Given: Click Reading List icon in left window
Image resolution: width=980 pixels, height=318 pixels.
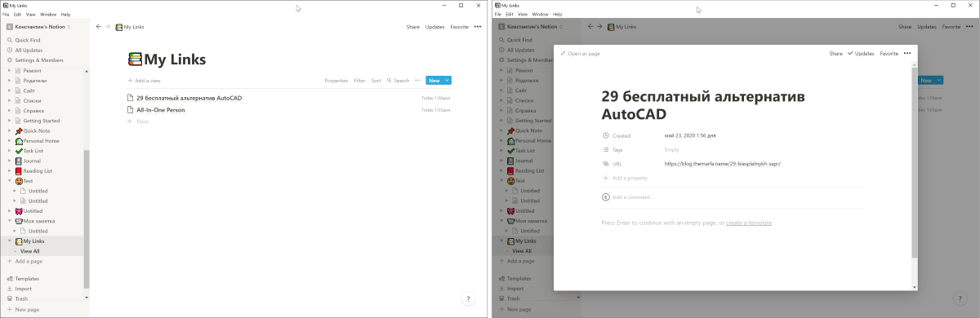Looking at the screenshot, I should click(19, 170).
